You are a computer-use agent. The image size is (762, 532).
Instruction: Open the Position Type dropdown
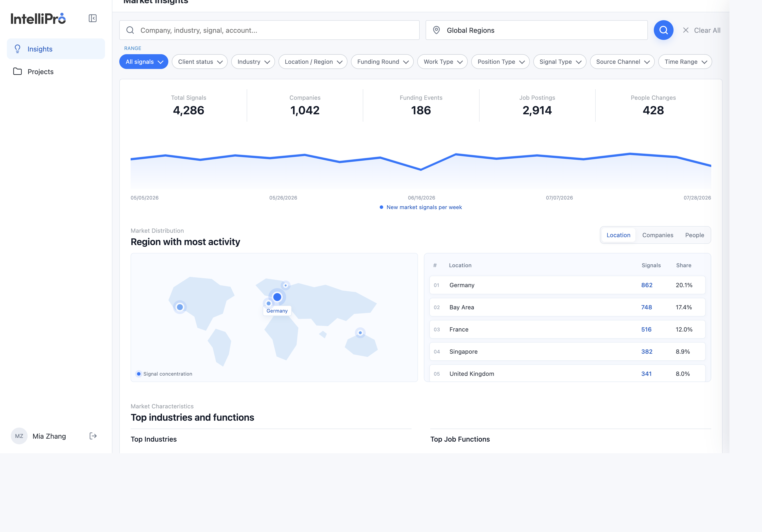click(501, 62)
